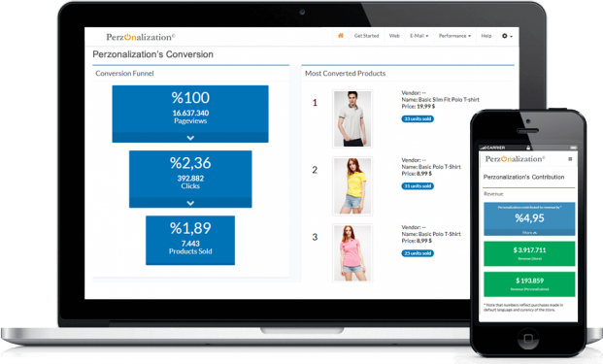
Task: Tap the Perzonalization's Contribution heading on phone
Action: click(x=523, y=178)
